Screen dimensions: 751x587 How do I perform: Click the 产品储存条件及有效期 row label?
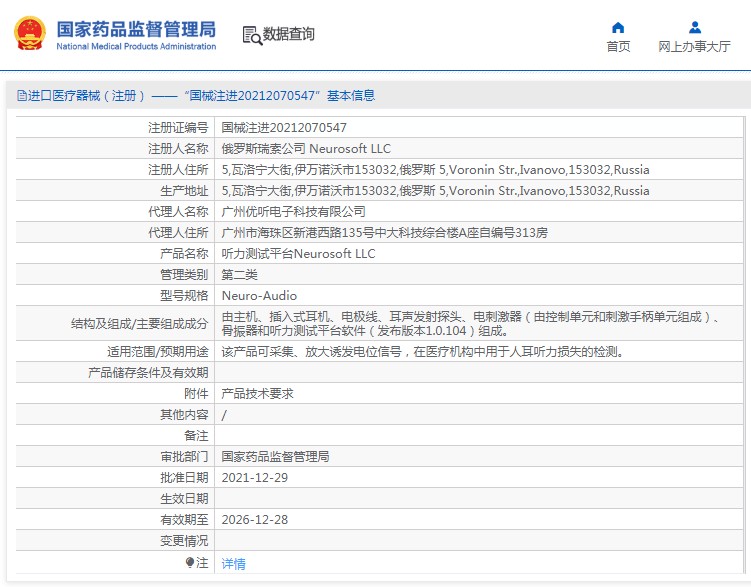(148, 373)
